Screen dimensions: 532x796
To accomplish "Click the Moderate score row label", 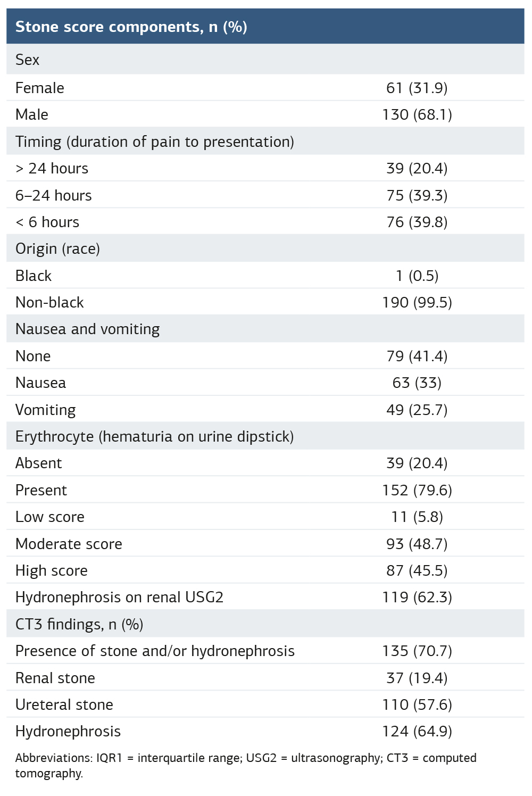I will pos(69,544).
